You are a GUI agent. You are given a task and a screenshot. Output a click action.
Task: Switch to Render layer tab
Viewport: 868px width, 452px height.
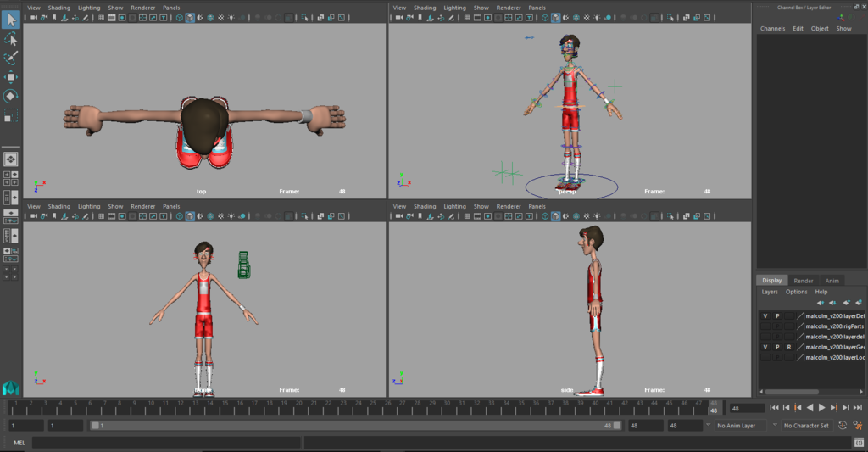click(804, 281)
